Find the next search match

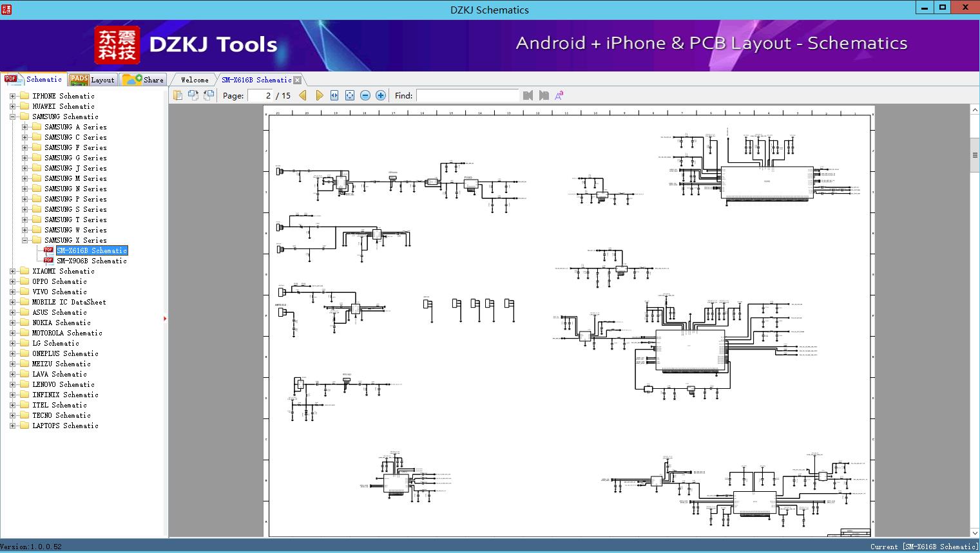544,95
